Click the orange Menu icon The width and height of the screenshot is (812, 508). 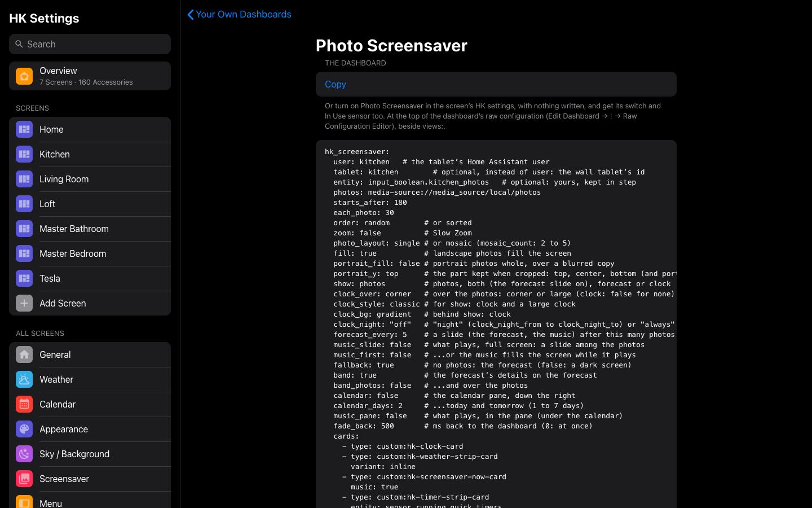tap(24, 502)
